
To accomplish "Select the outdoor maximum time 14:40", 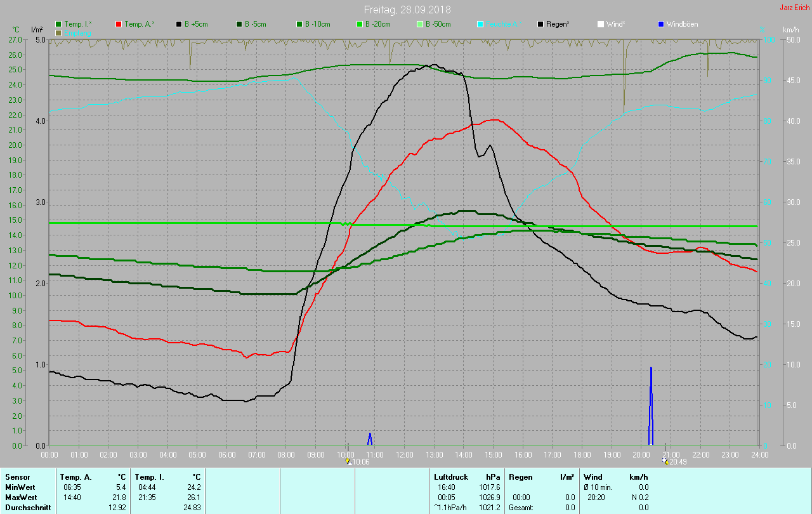I will [x=72, y=498].
